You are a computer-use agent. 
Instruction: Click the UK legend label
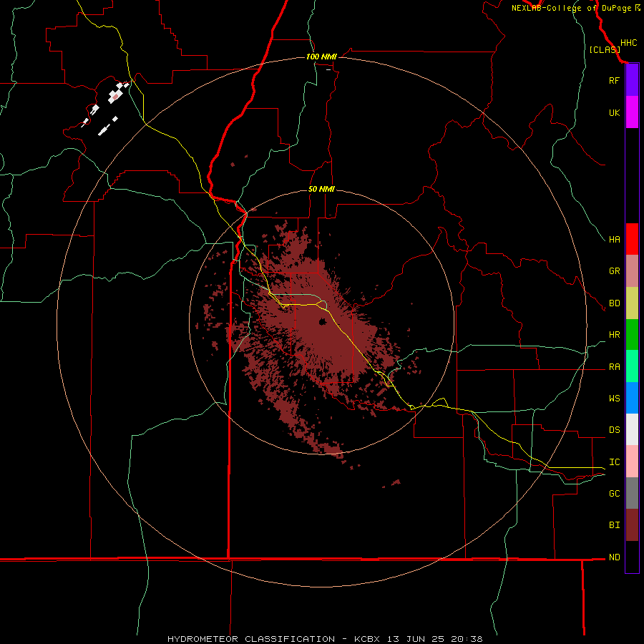614,112
